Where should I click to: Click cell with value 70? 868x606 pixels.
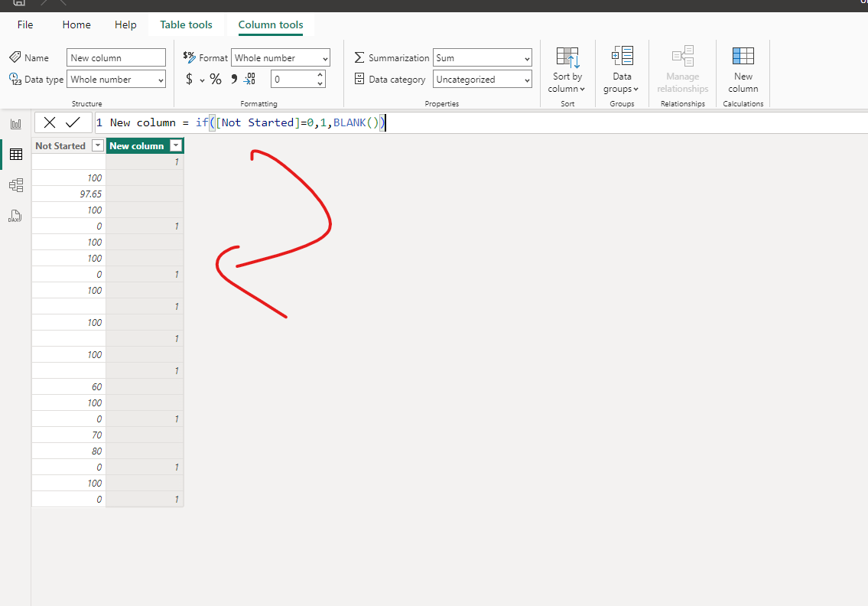pos(69,435)
